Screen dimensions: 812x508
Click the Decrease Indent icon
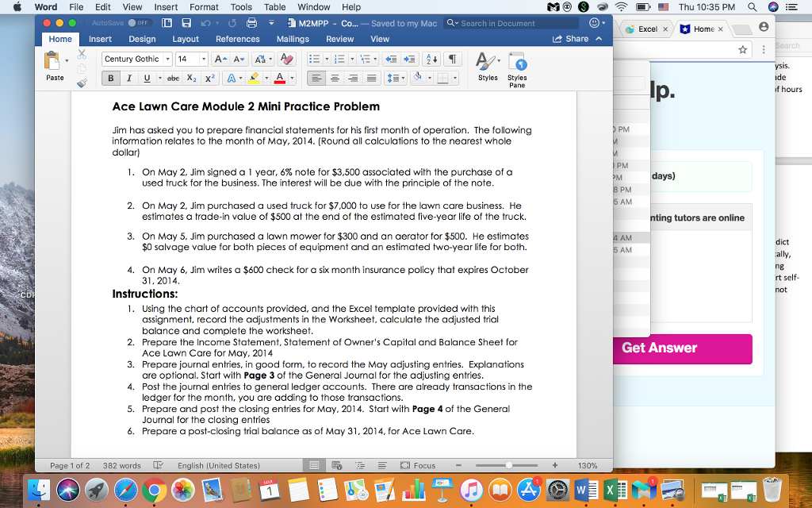point(392,59)
